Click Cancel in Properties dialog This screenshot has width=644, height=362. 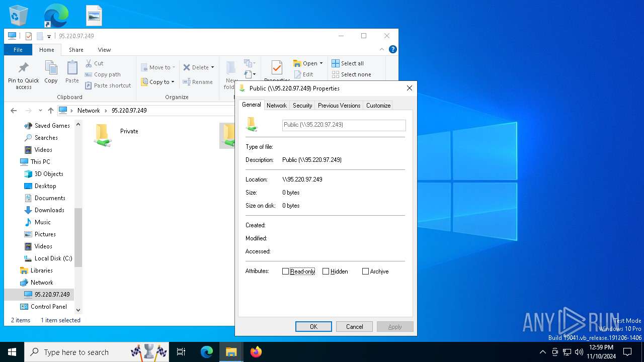[354, 327]
